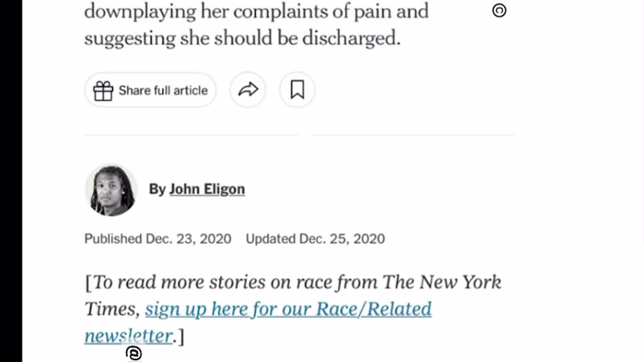
Task: Click the small circular icon below newsletter link
Action: [x=134, y=354]
